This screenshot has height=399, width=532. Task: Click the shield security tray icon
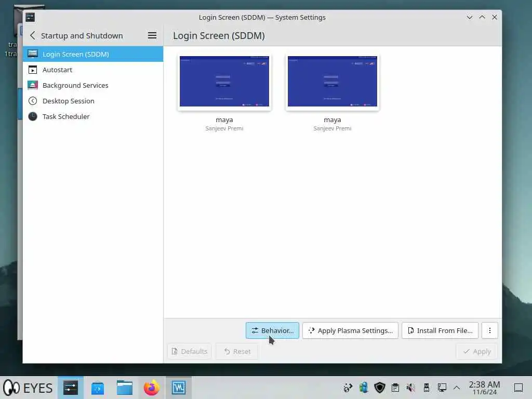point(380,388)
